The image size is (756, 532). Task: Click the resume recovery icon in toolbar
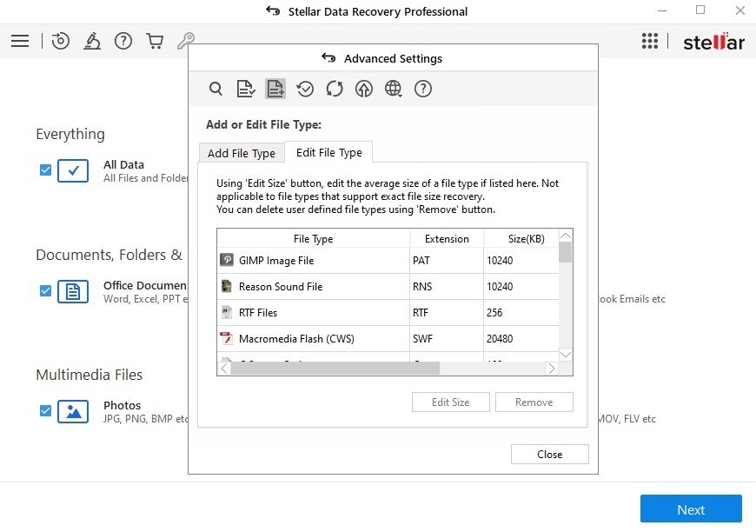tap(60, 41)
